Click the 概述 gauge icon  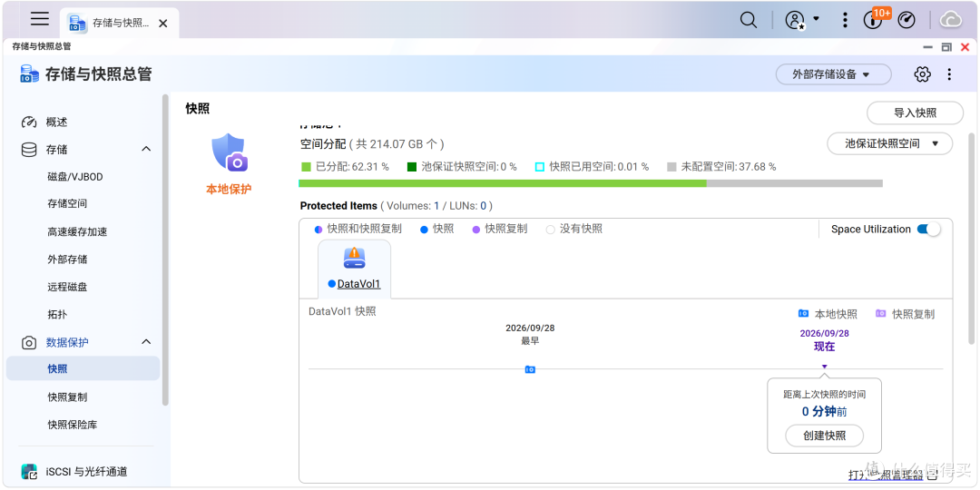[29, 122]
